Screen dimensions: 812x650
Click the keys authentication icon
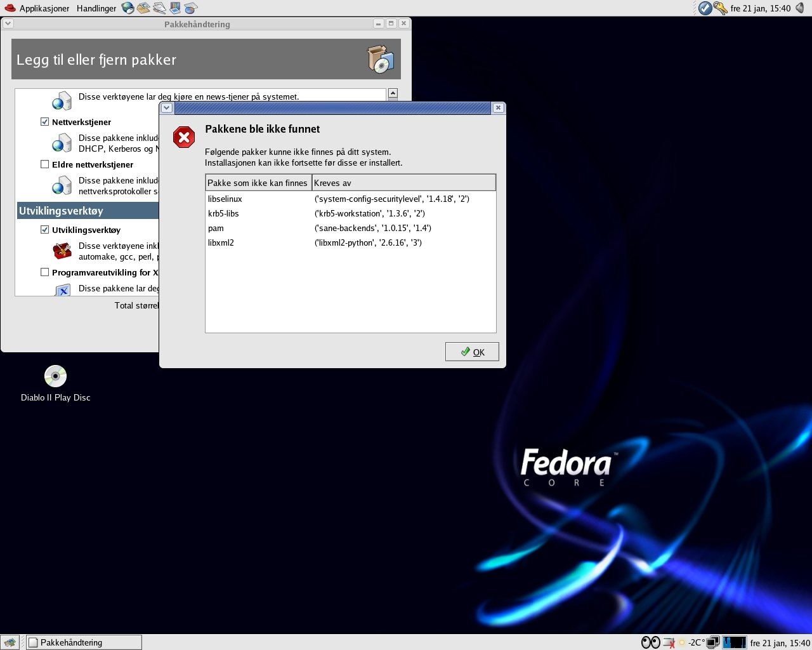coord(720,8)
